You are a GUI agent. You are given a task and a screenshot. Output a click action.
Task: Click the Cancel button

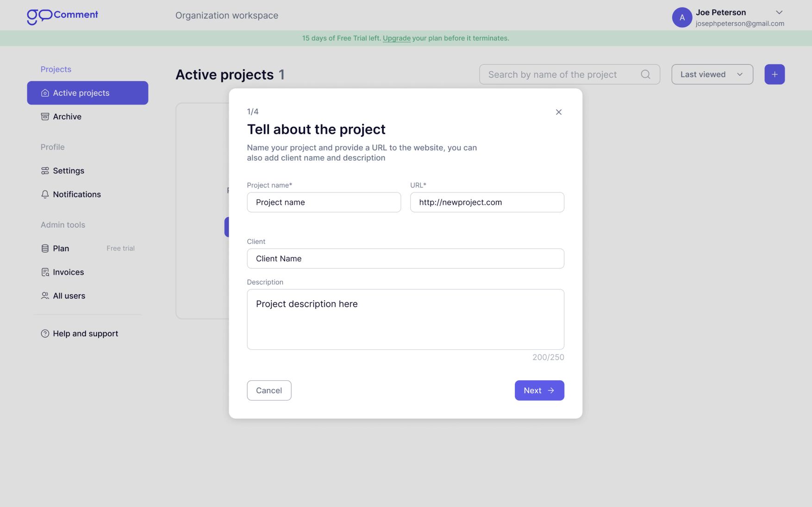(x=269, y=390)
